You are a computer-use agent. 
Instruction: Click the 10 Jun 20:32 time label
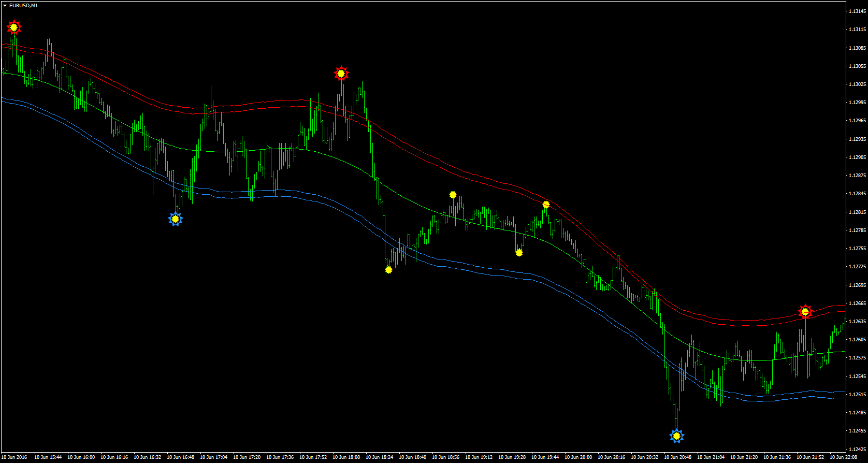pyautogui.click(x=645, y=457)
